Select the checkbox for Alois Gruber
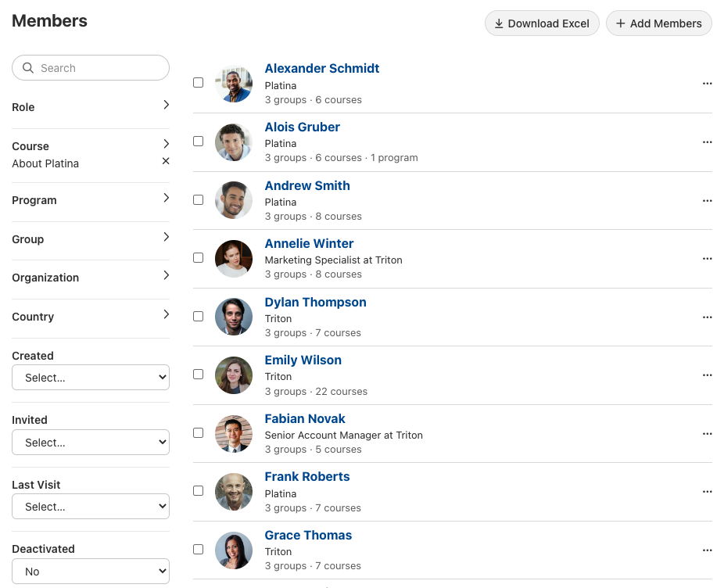Screen dimensions: 724x588 [199, 142]
